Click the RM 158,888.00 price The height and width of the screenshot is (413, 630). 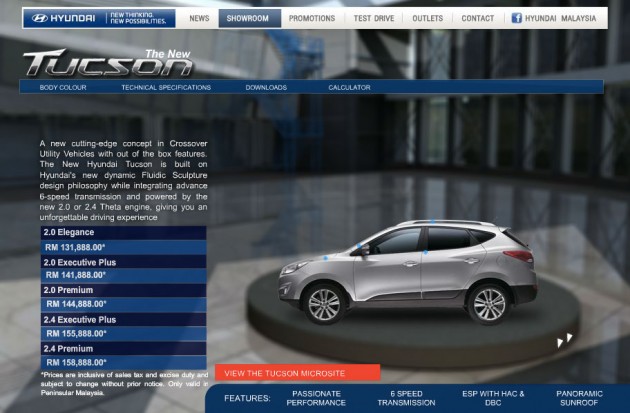pos(123,363)
